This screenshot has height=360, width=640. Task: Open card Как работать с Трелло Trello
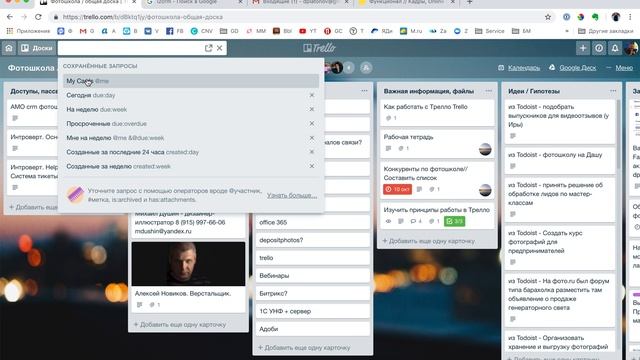click(437, 112)
